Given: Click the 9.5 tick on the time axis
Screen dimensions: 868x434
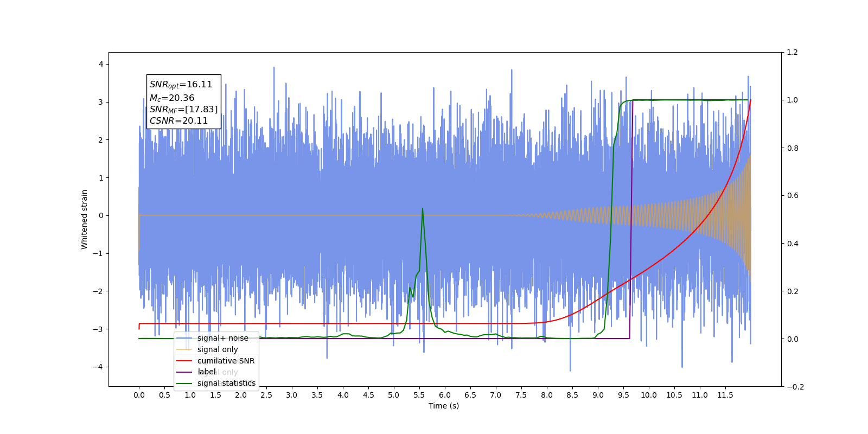Looking at the screenshot, I should coord(623,395).
